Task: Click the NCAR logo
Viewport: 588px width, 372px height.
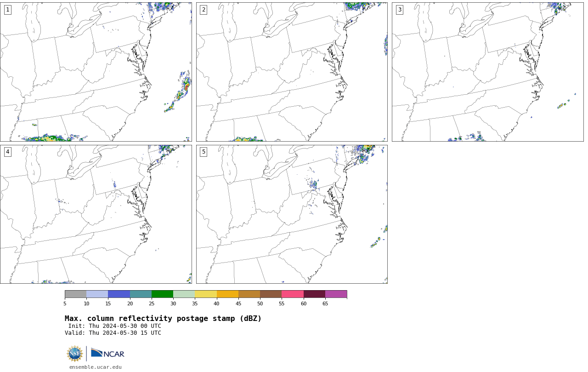Action: tap(107, 353)
